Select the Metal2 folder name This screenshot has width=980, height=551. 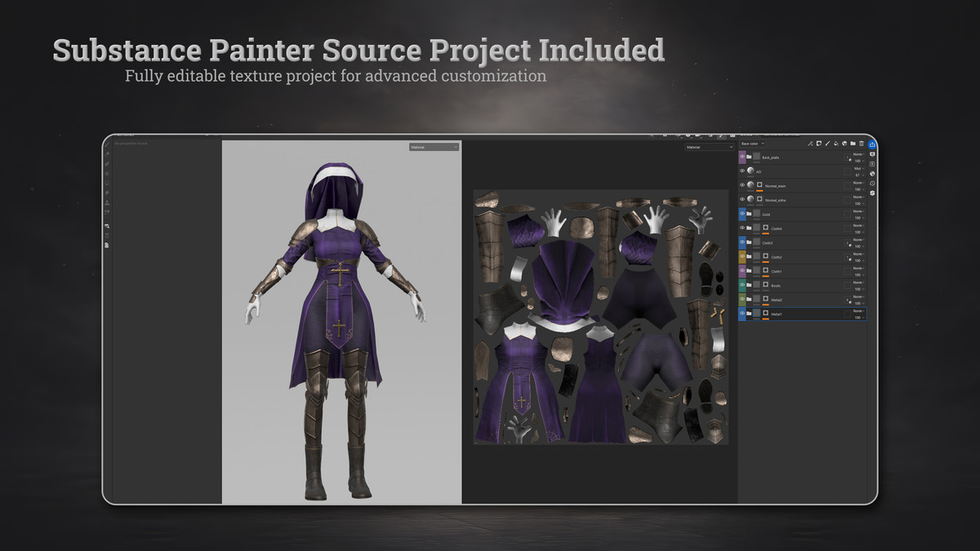(x=777, y=300)
